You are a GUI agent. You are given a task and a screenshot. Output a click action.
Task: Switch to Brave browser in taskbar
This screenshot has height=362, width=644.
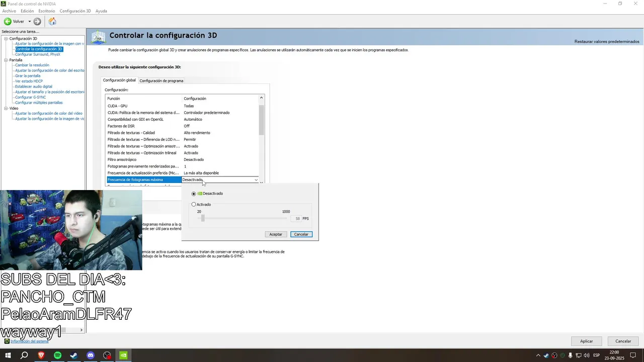coord(41,355)
